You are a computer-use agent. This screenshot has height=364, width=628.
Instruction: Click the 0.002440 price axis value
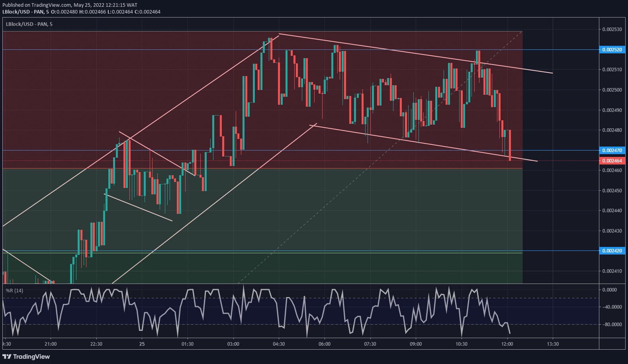(x=612, y=211)
